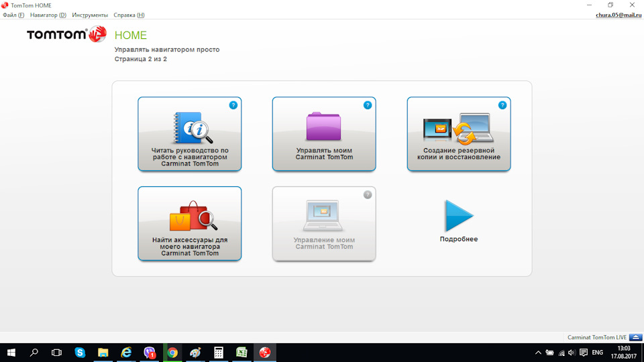This screenshot has width=644, height=362.
Task: Restore down the TomTom HOME window
Action: coord(610,5)
